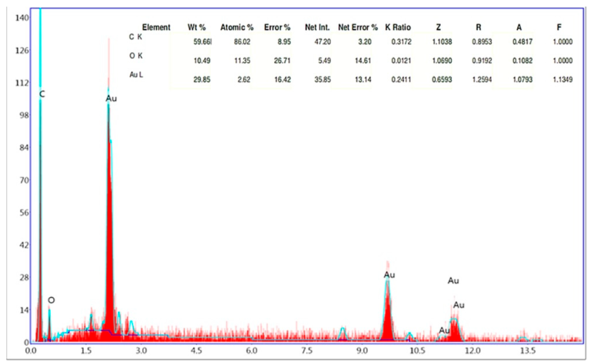Image resolution: width=591 pixels, height=364 pixels.
Task: Click the x-axis tick label 13.5
Action: 528,351
